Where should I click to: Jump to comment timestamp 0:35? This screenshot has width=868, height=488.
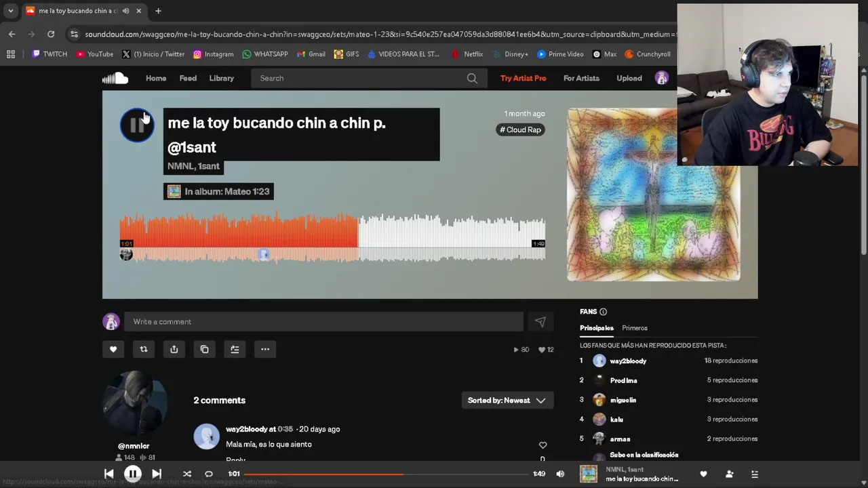tap(285, 429)
